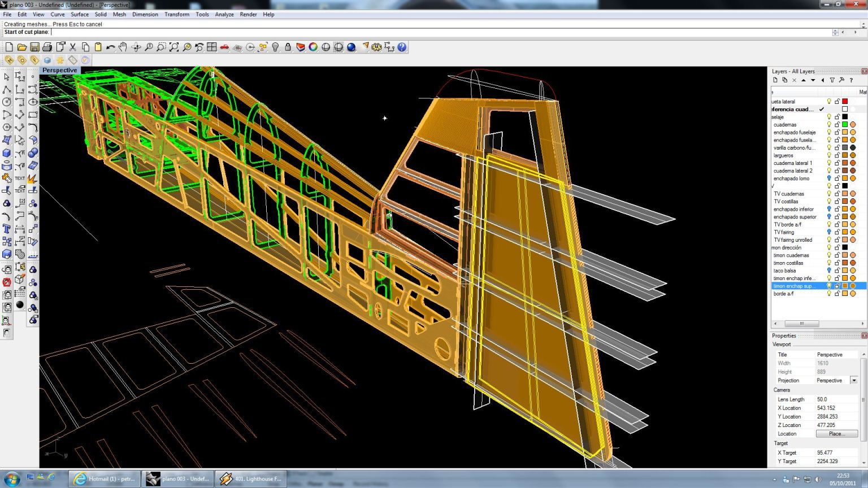868x488 pixels.
Task: Open the Projection dropdown in Properties
Action: (x=854, y=381)
